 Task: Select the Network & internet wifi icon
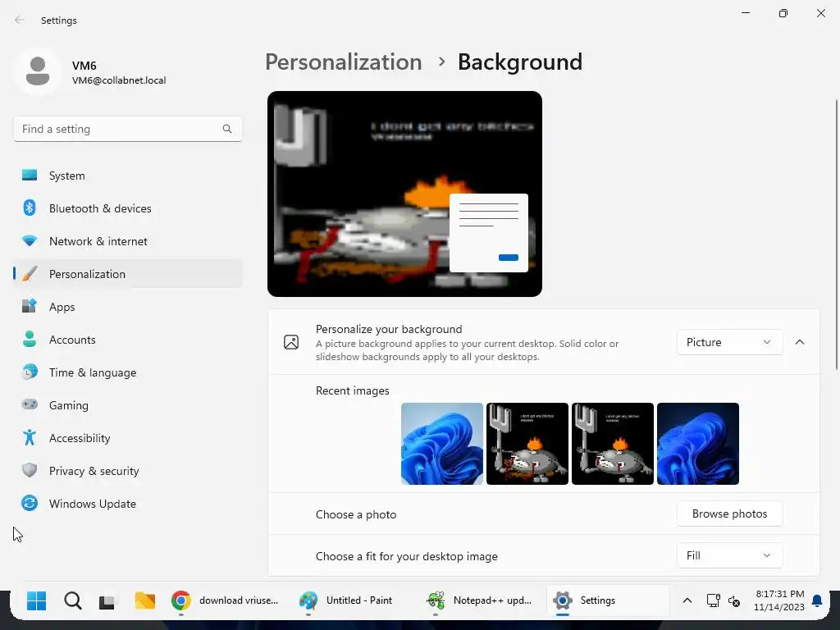tap(30, 241)
